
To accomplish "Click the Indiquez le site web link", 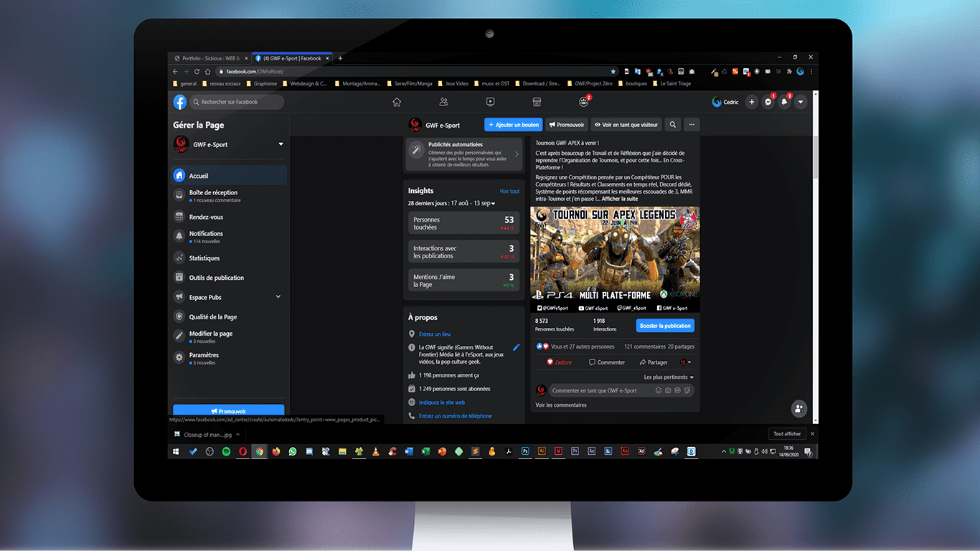I will point(442,402).
